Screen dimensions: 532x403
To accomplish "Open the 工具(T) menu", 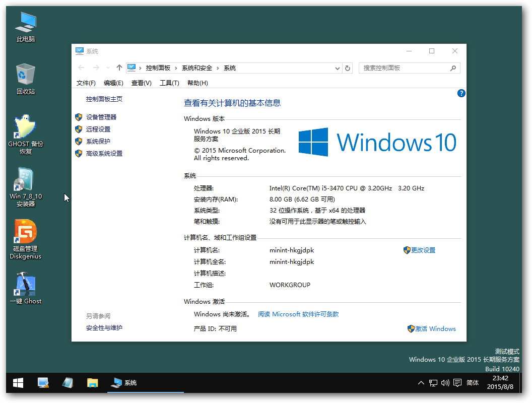I will point(169,83).
